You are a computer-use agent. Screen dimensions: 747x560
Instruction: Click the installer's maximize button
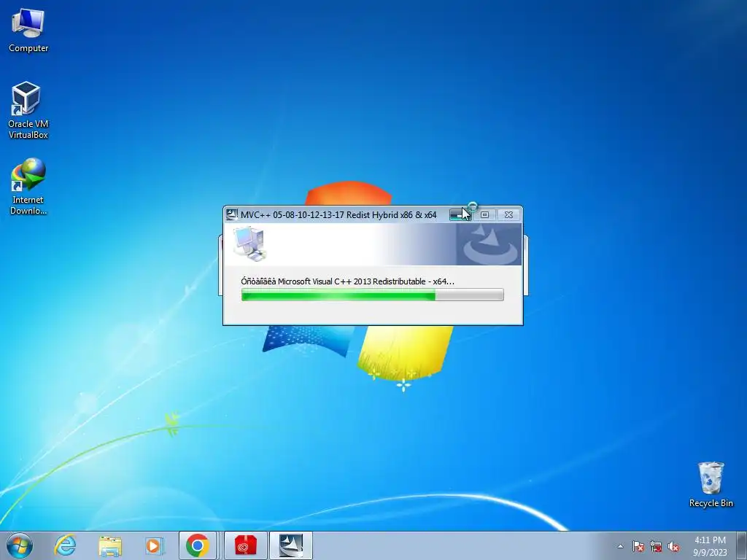click(x=484, y=215)
